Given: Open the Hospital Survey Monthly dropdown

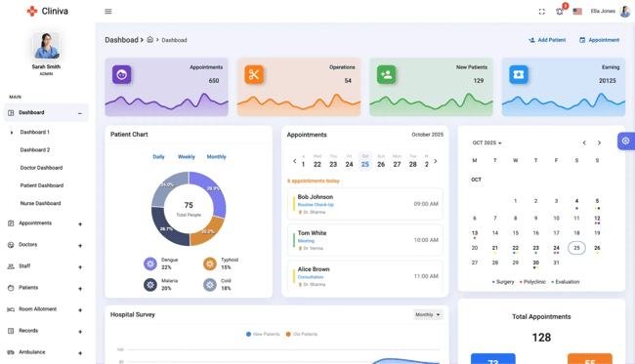Looking at the screenshot, I should pos(428,314).
